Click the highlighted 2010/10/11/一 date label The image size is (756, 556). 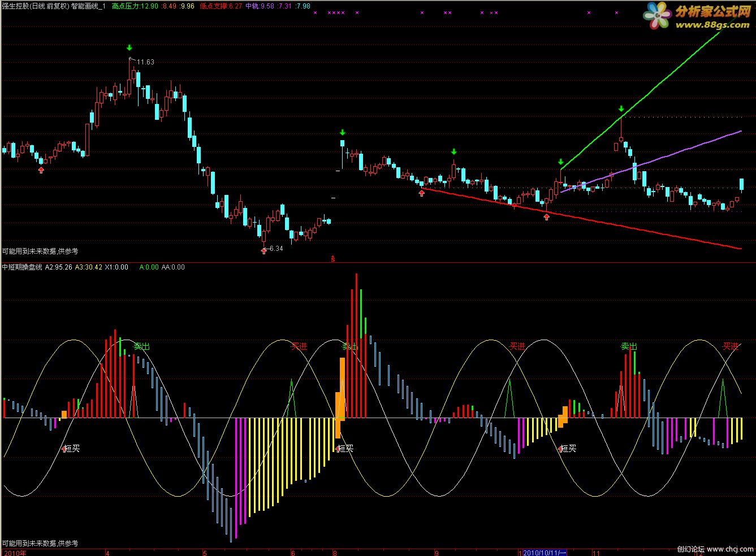[545, 552]
